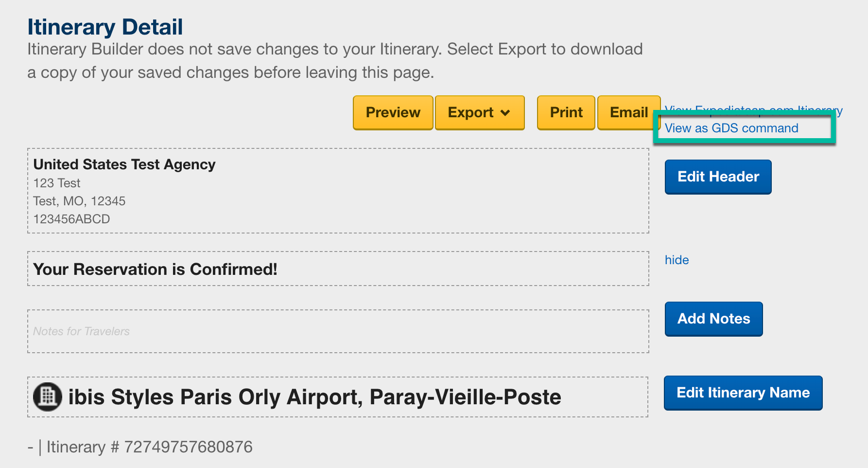
Task: Click the Itinerary # 72749757680876 text
Action: pos(149,447)
